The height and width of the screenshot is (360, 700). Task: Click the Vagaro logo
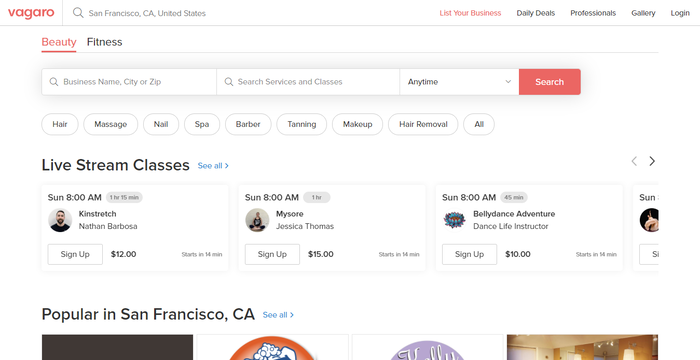(x=31, y=13)
